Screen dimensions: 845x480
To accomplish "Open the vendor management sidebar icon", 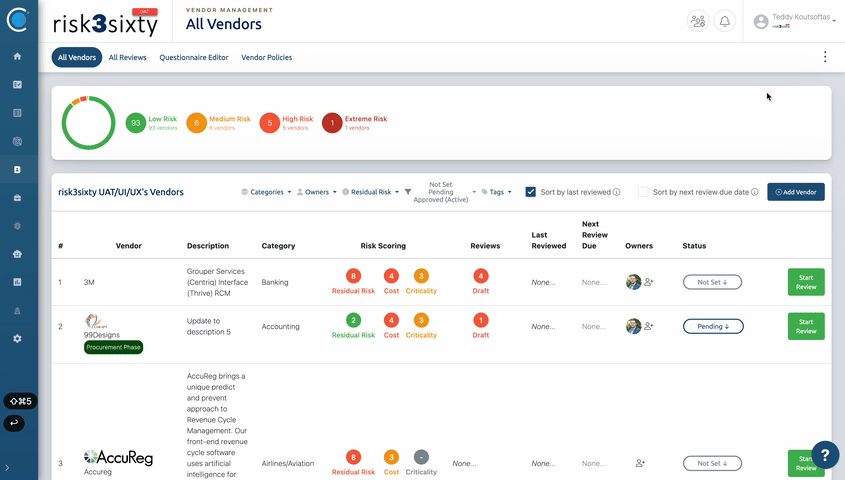I will coord(17,170).
